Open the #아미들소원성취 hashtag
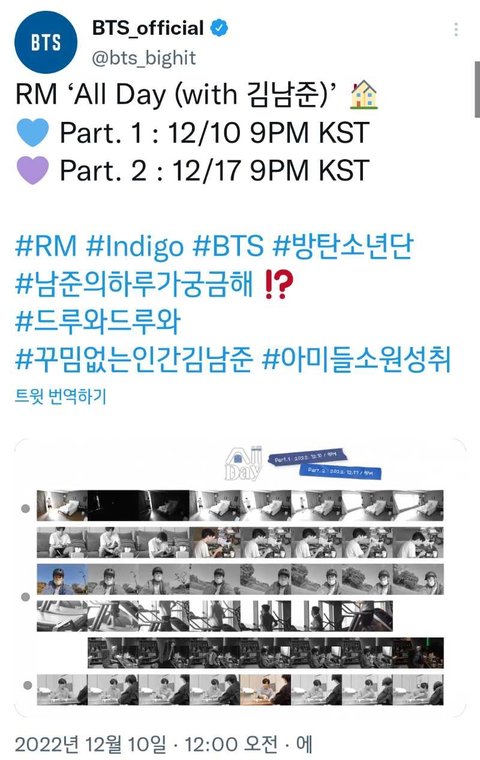 point(356,359)
